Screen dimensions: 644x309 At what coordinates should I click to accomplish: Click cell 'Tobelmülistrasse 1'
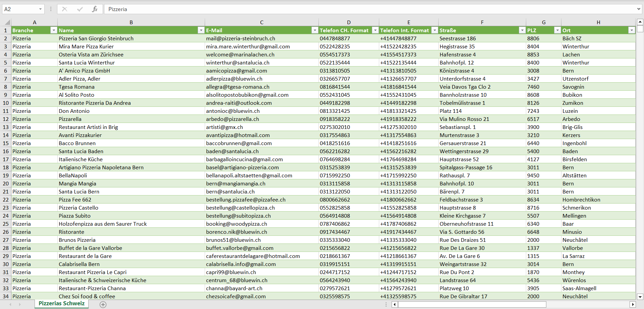(x=482, y=103)
